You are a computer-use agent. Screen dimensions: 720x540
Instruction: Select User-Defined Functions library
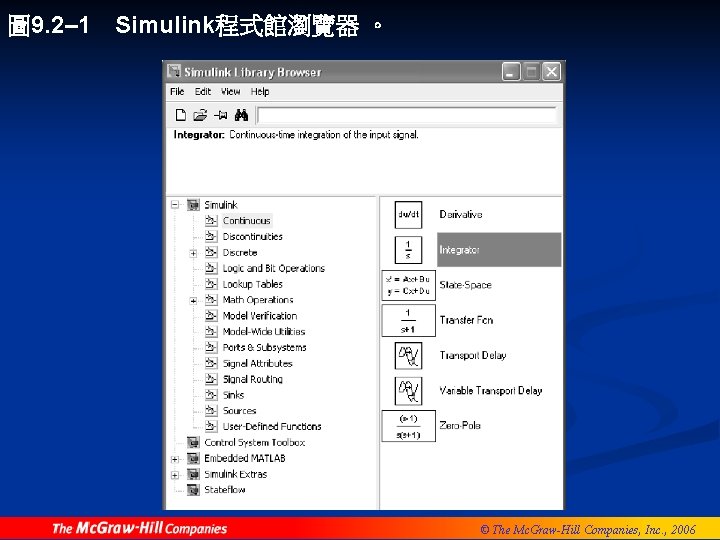click(x=272, y=427)
